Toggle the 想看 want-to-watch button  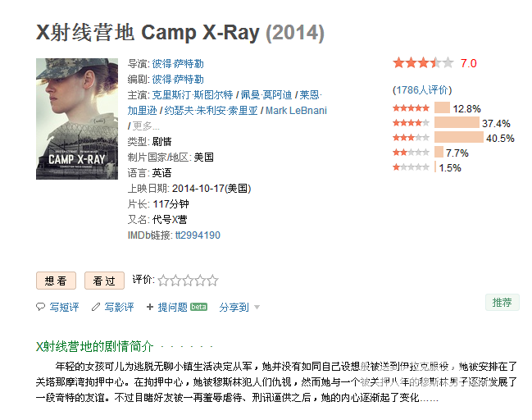pyautogui.click(x=56, y=281)
